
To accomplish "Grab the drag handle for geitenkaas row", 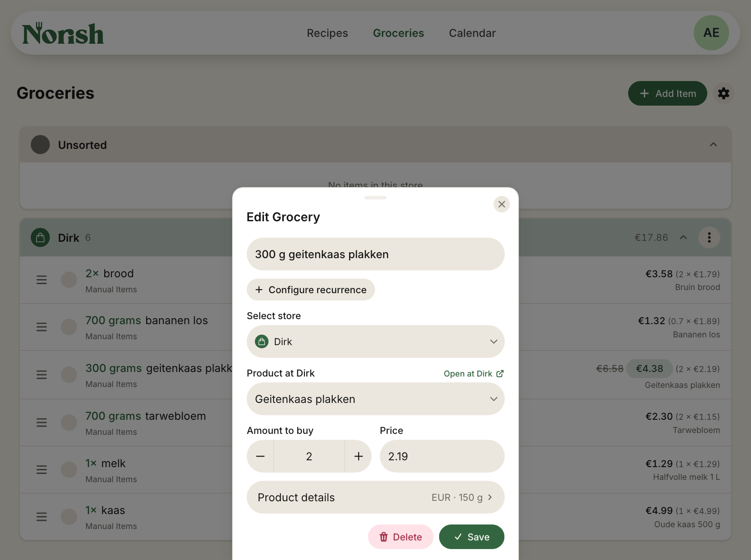I will coord(41,375).
